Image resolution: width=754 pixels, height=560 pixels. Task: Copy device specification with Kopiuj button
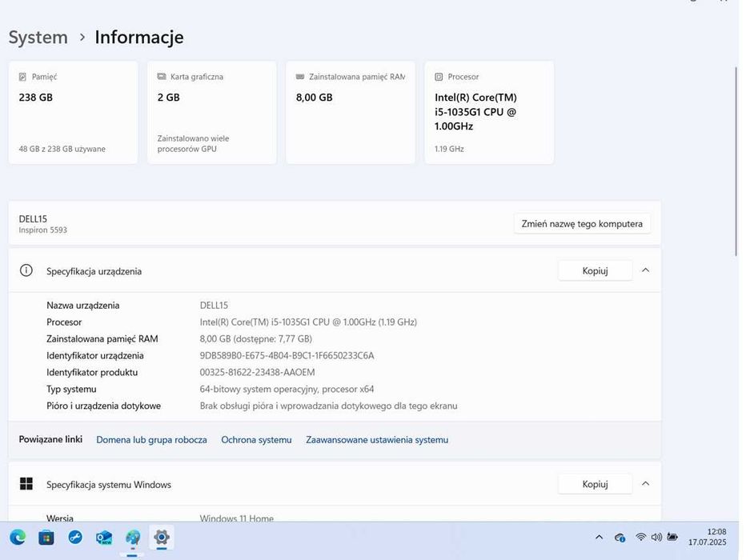595,270
